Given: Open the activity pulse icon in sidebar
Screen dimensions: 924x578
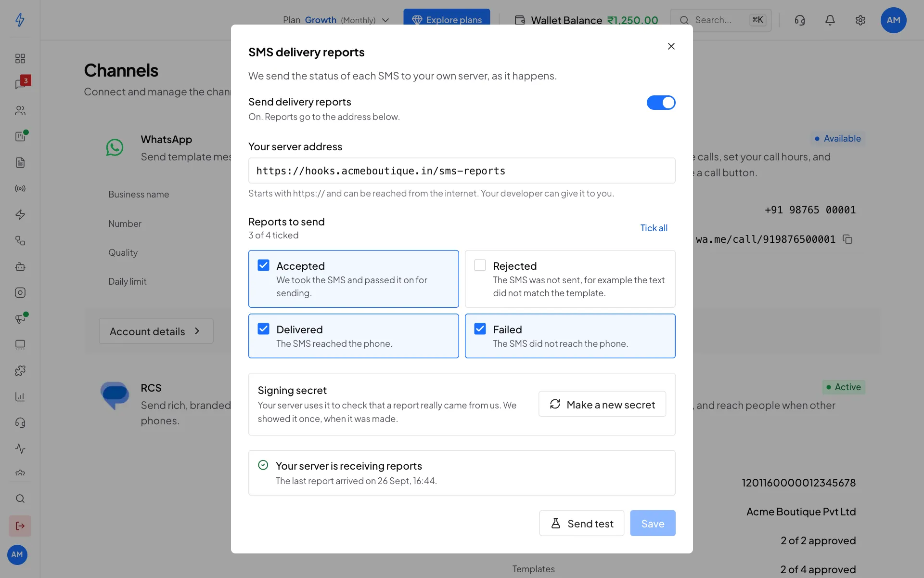Looking at the screenshot, I should [20, 449].
